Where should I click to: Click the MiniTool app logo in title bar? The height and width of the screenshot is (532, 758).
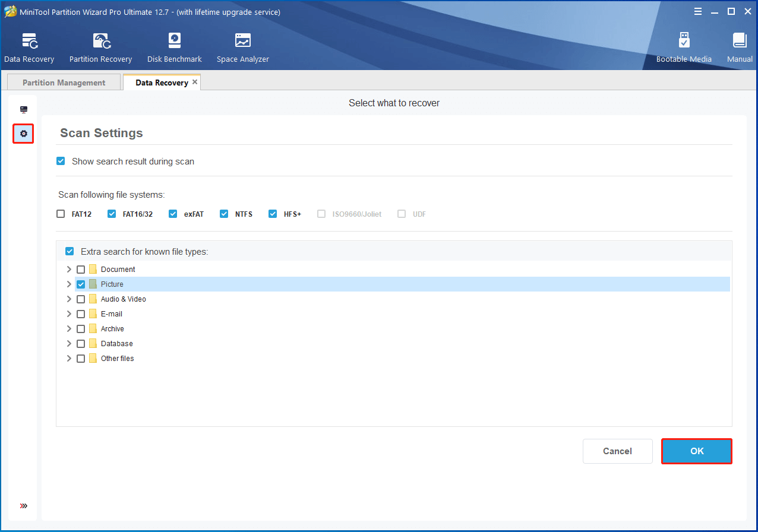[x=10, y=12]
